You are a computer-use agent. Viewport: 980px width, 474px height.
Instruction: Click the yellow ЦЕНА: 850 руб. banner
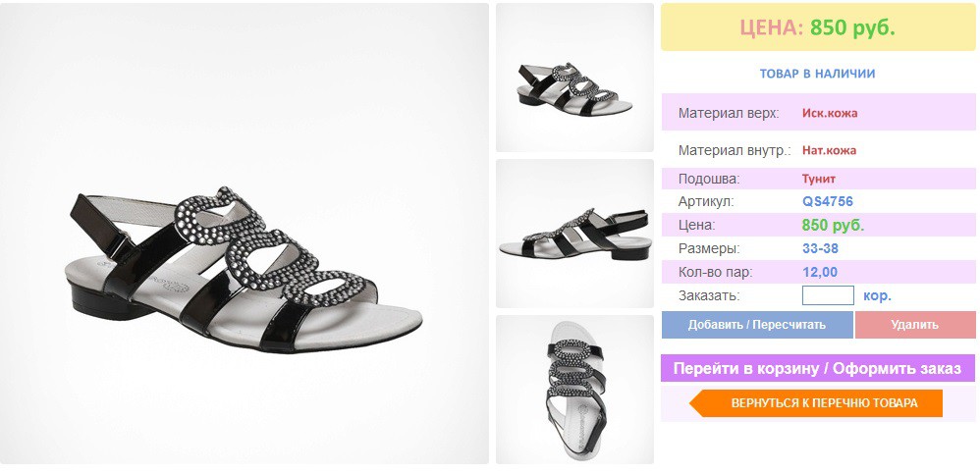[x=818, y=27]
